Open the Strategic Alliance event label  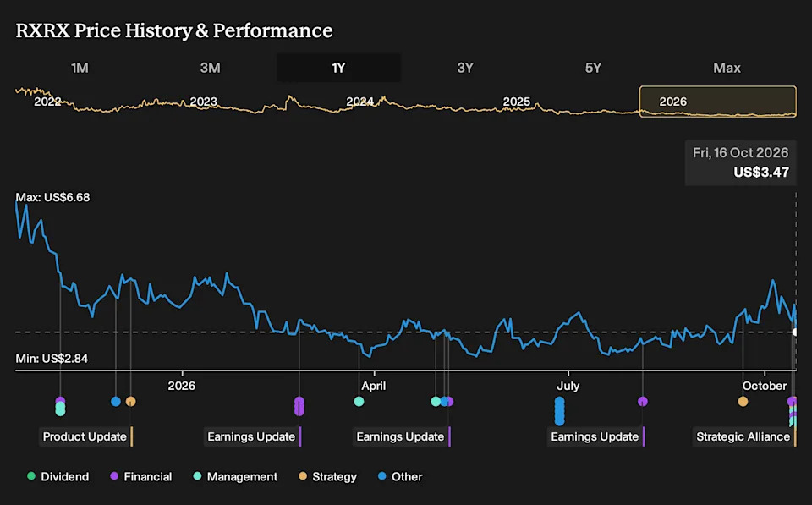[744, 436]
